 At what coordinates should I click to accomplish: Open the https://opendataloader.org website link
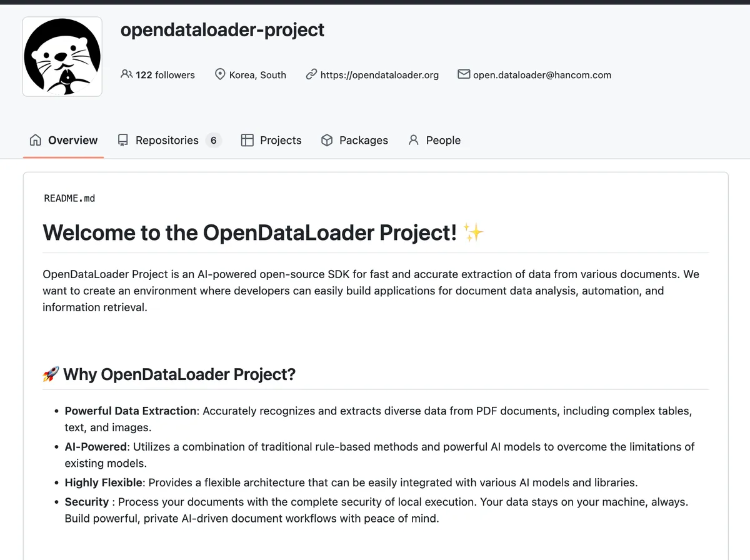(379, 74)
